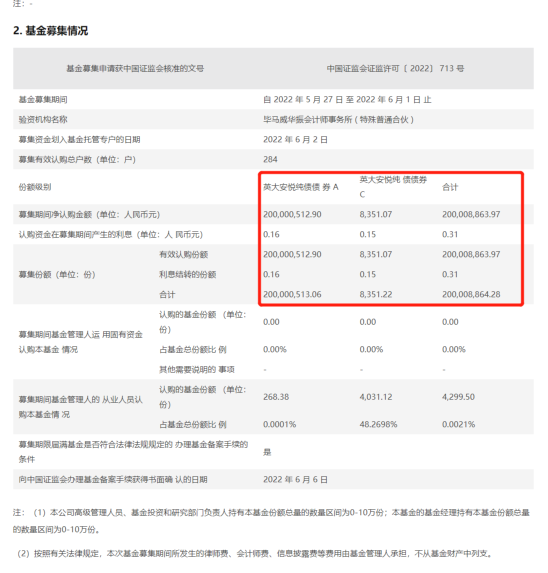This screenshot has width=548, height=573.
Task: Click the label "募集期间基金管理人运用固有资金认购本基金情况"
Action: pyautogui.click(x=81, y=342)
